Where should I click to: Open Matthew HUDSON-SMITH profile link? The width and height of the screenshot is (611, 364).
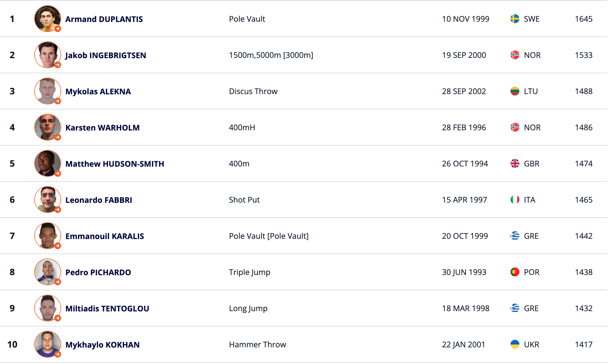(115, 164)
